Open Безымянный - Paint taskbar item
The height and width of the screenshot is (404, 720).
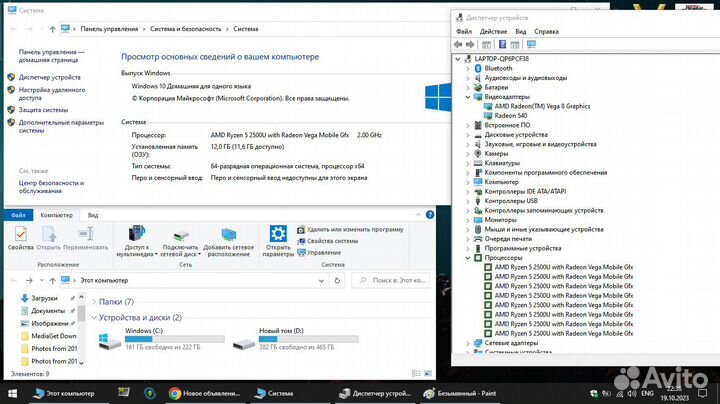click(x=460, y=393)
